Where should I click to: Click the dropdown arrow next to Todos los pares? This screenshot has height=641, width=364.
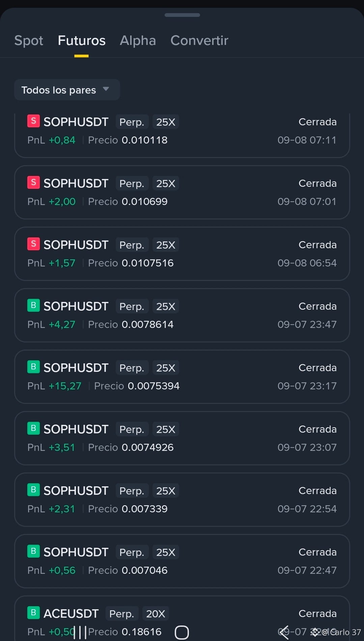click(x=106, y=89)
